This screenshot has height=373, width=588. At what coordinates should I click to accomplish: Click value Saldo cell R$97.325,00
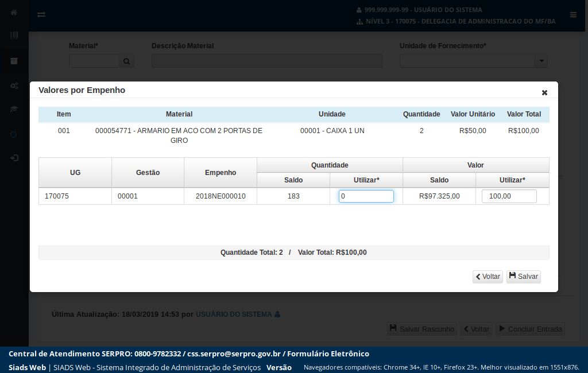(439, 196)
